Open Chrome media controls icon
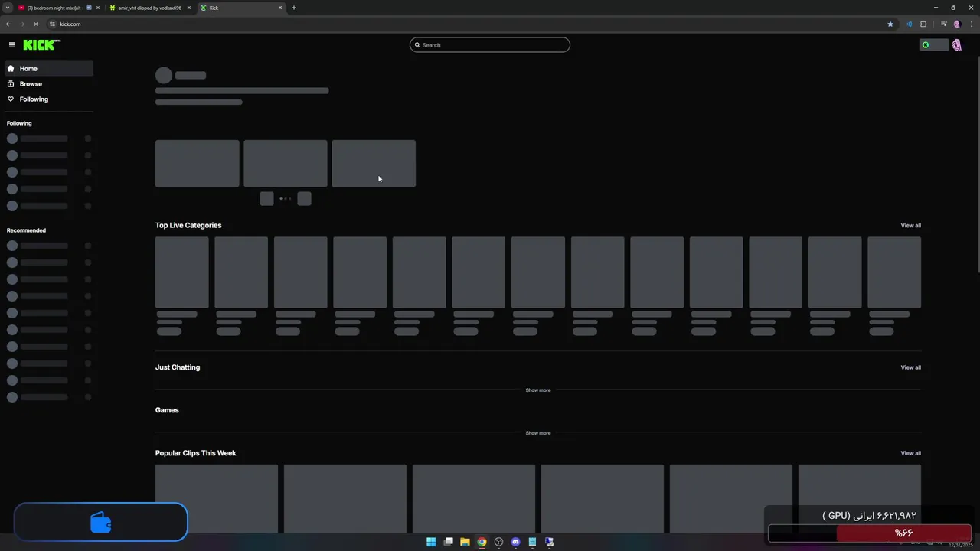The height and width of the screenshot is (551, 980). click(x=943, y=24)
